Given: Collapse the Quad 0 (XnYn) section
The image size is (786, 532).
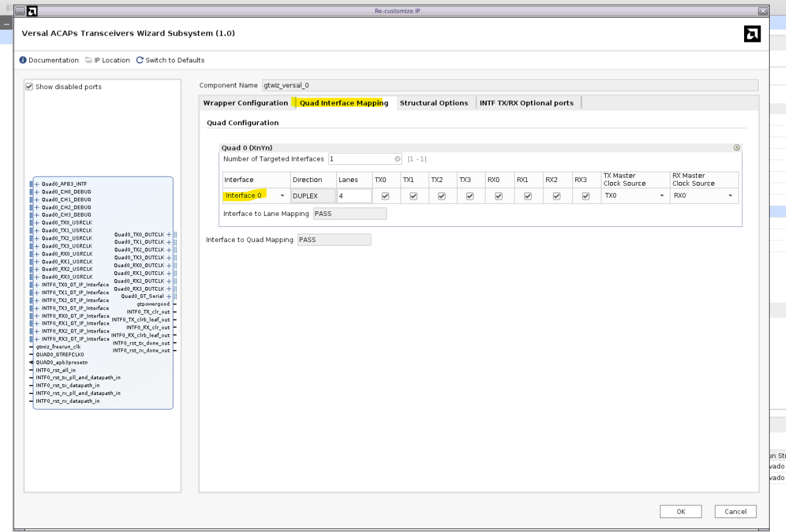Looking at the screenshot, I should click(x=737, y=147).
